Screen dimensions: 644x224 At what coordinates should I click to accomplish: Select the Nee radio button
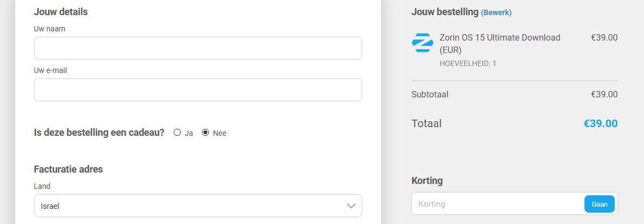(x=205, y=133)
